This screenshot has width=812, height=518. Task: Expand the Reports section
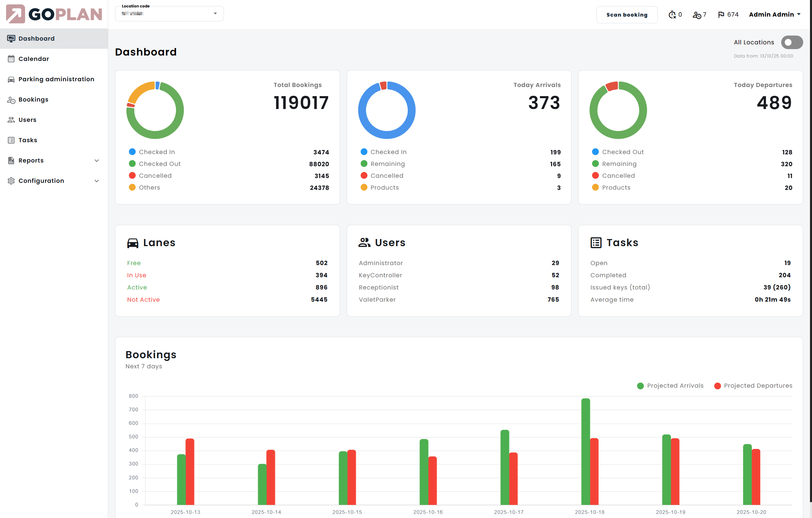[31, 160]
